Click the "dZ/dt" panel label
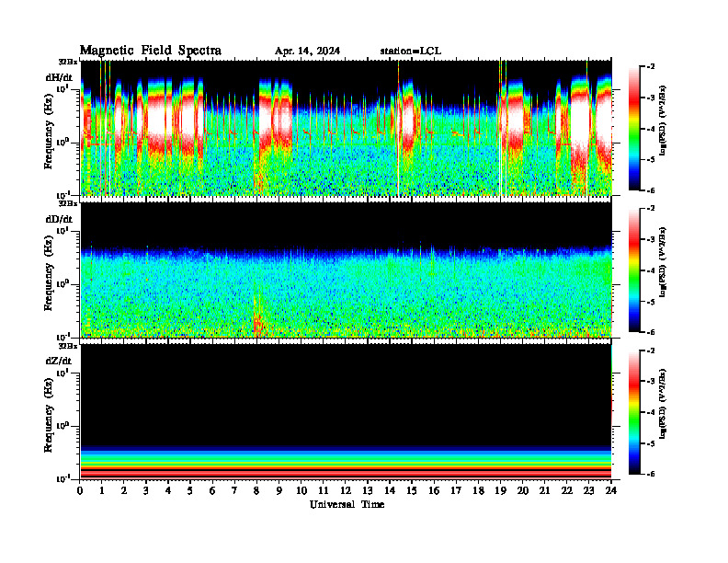The height and width of the screenshot is (563, 728). point(59,361)
